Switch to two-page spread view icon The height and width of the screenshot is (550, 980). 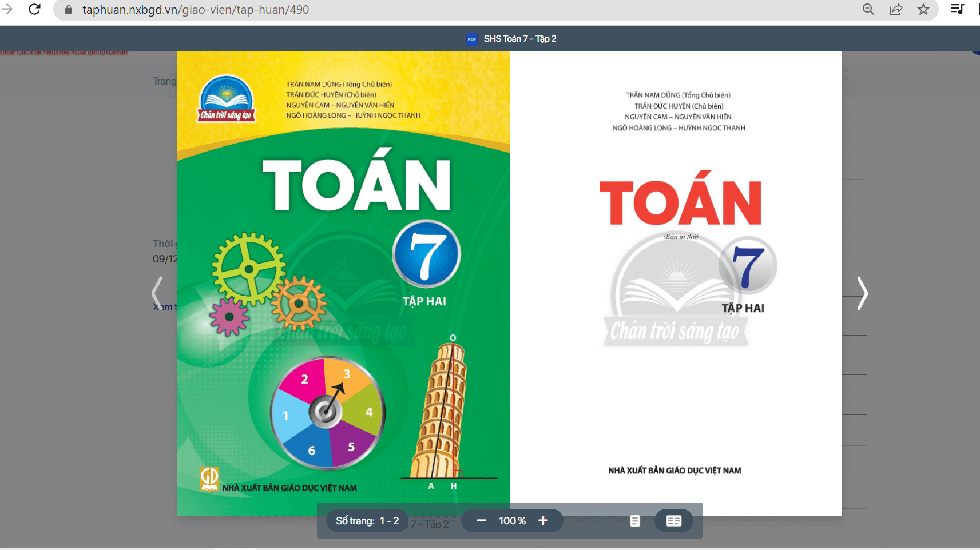(674, 521)
